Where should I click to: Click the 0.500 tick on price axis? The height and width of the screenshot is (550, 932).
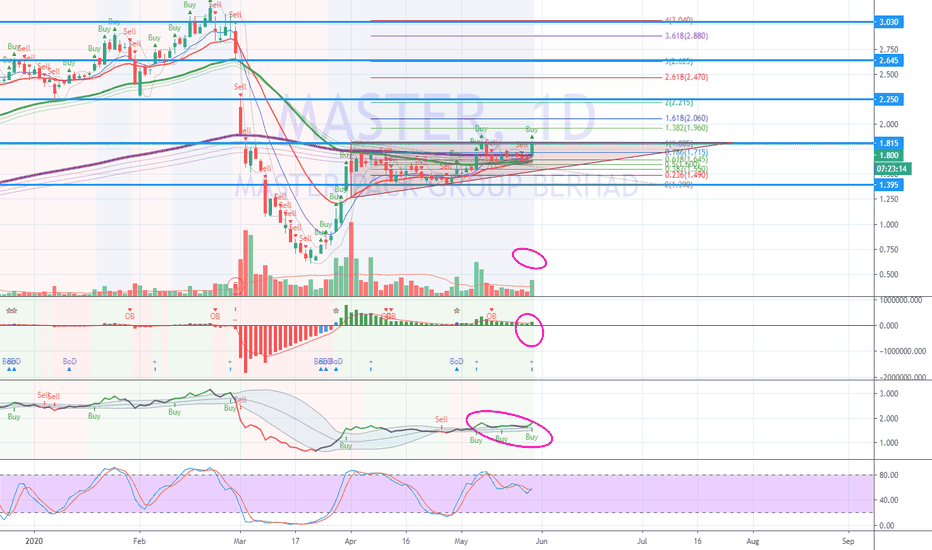(889, 275)
